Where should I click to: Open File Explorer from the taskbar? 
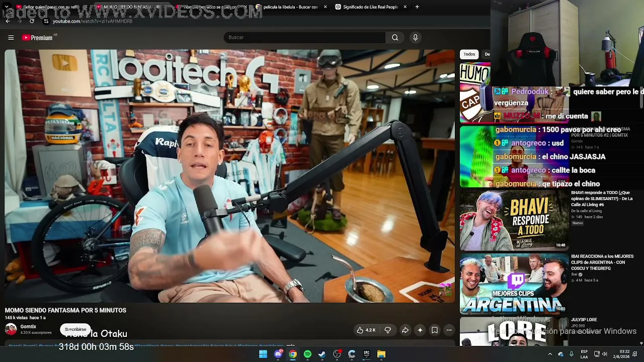[x=381, y=354]
